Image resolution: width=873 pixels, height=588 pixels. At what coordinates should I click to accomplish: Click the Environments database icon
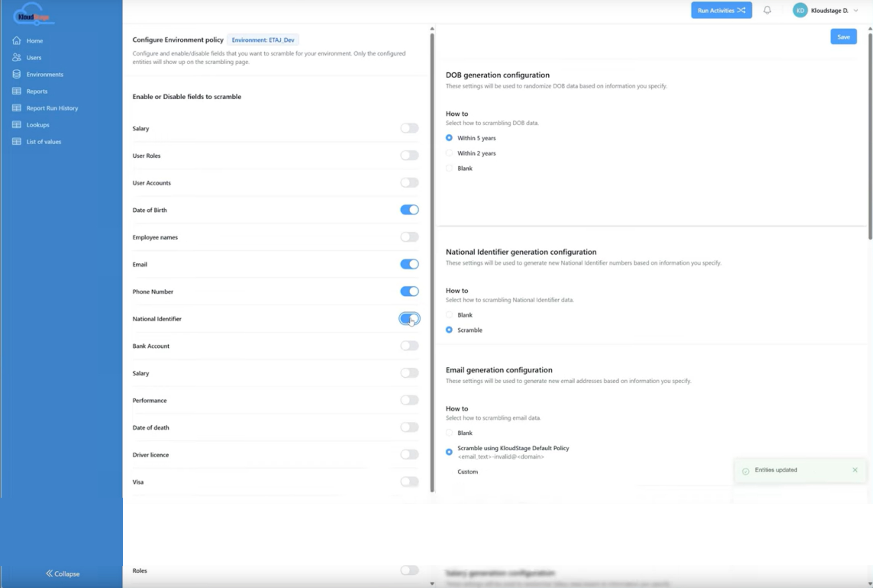(x=16, y=74)
